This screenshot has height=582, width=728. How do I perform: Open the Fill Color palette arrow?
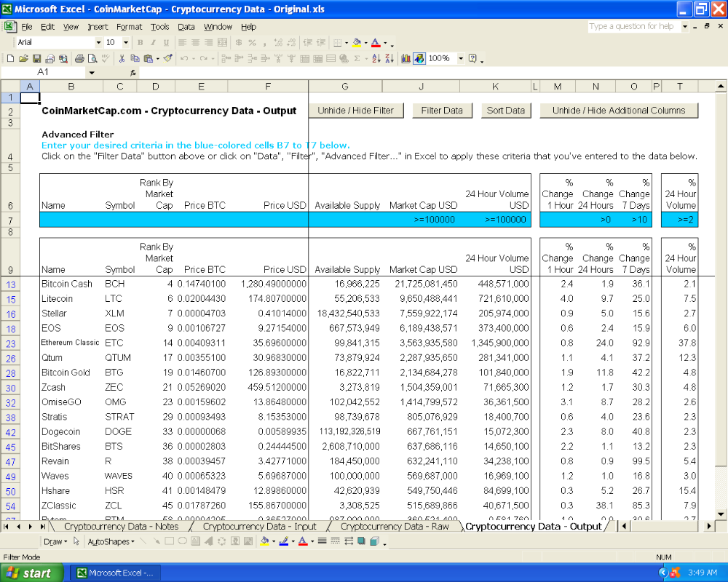tap(365, 43)
